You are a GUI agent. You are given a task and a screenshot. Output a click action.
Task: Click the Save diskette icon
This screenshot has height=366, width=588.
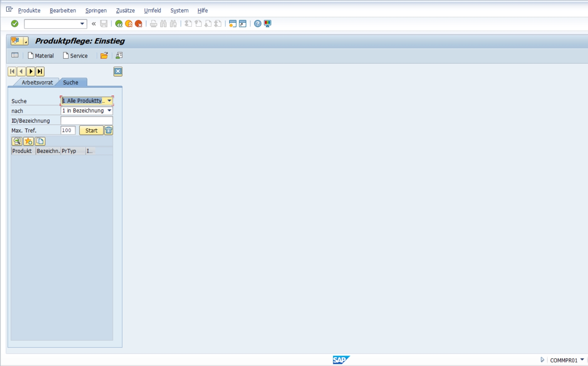coord(104,24)
